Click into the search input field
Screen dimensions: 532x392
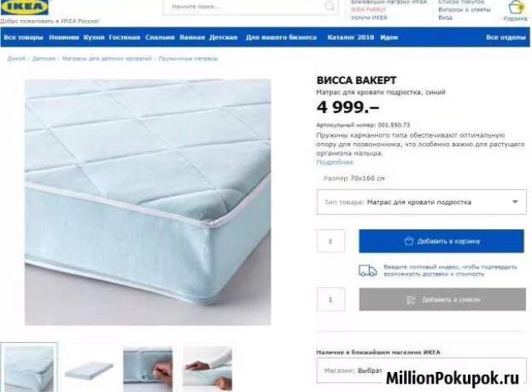tap(250, 7)
